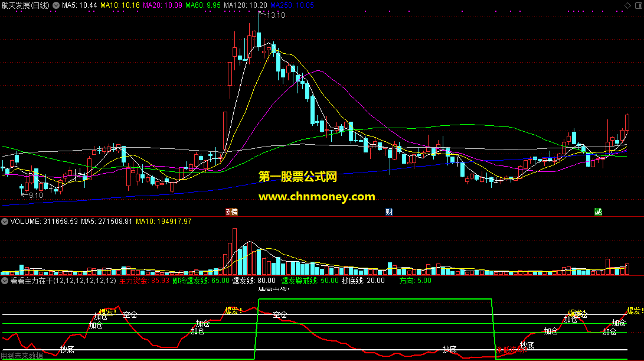The image size is (644, 361).
Task: Click the 爆发线: 80.00 value
Action: click(254, 281)
